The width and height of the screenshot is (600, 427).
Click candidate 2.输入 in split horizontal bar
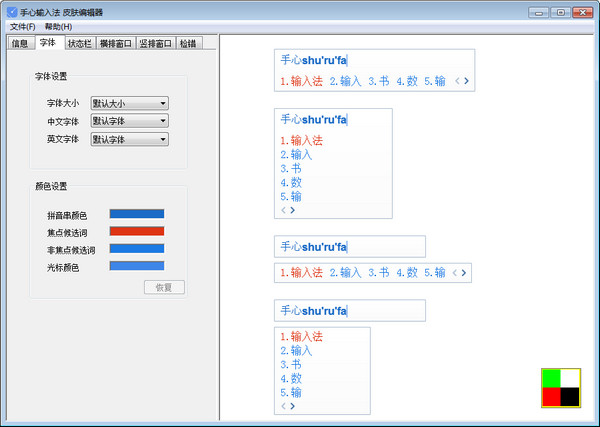click(x=346, y=273)
